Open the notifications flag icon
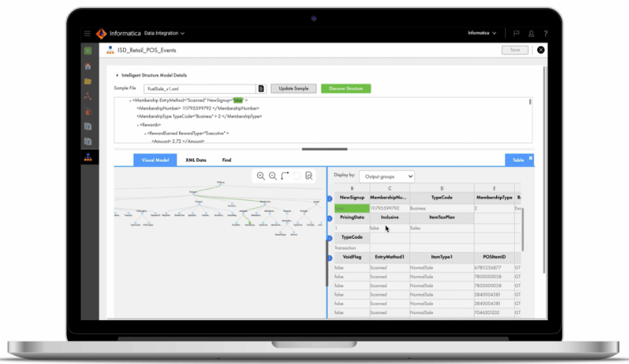629x364 pixels. pos(516,34)
